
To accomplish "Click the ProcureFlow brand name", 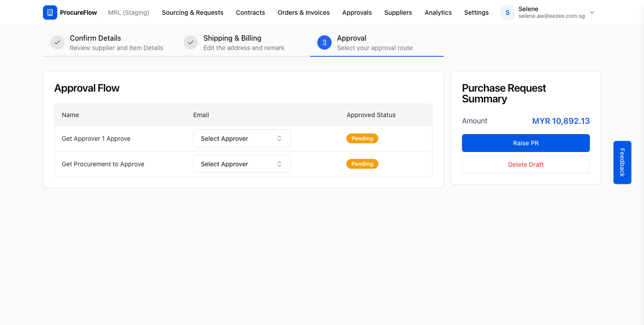I will pos(78,13).
